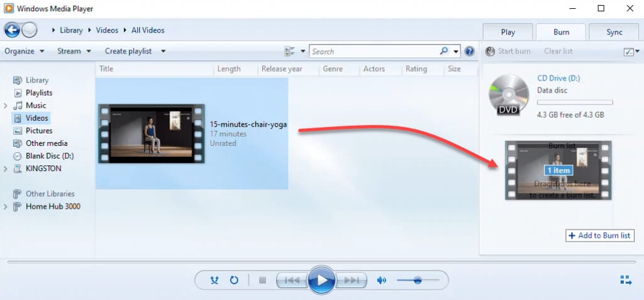Switch to Now Playing view icon

click(626, 281)
